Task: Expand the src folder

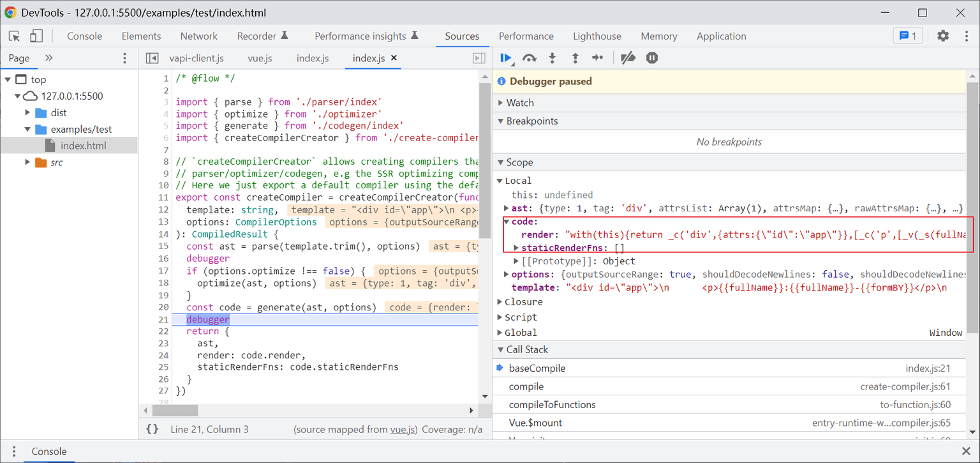Action: [27, 163]
